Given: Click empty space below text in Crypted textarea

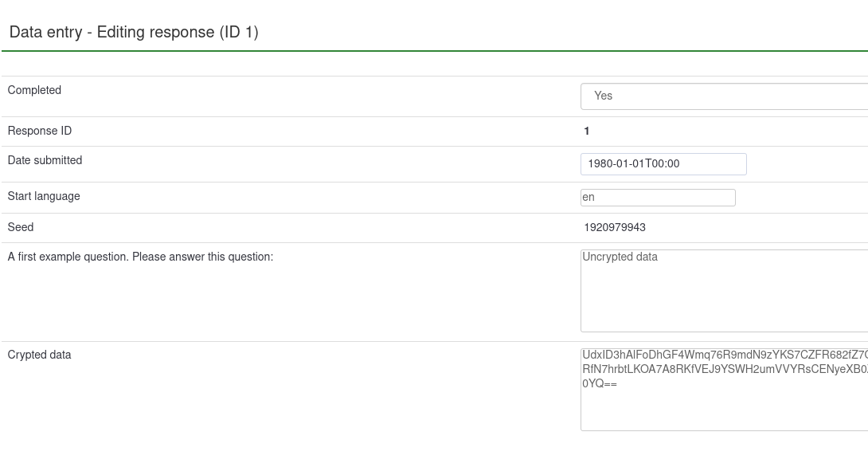Looking at the screenshot, I should pos(723,411).
